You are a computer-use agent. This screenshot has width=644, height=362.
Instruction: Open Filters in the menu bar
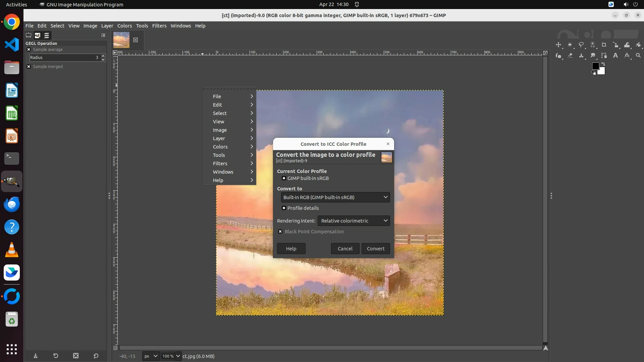(159, 26)
